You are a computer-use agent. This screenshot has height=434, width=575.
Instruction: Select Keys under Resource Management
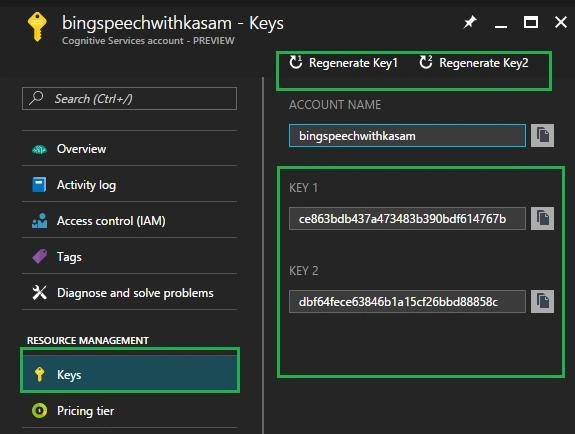point(130,374)
